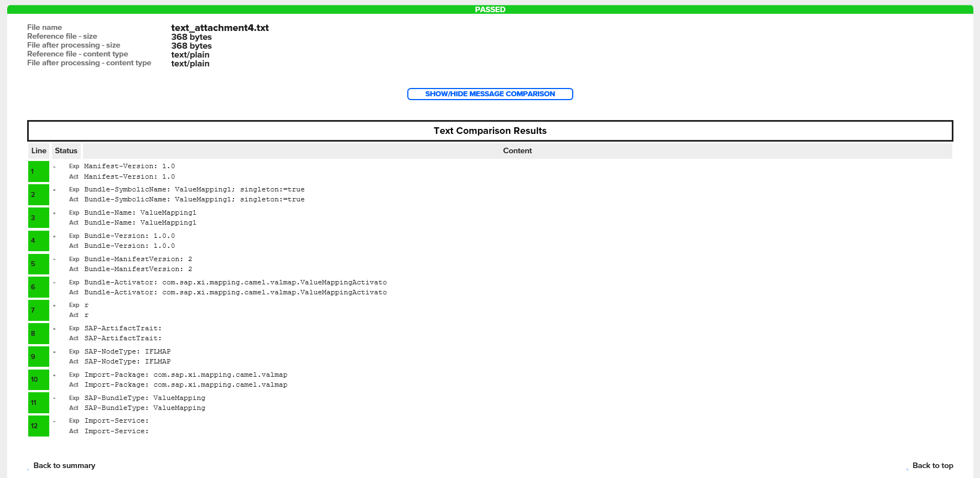Click the status marker for line 9
The width and height of the screenshot is (980, 478).
point(54,352)
